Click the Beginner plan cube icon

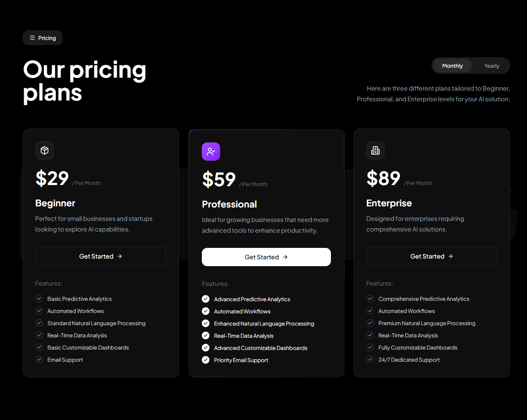(45, 150)
